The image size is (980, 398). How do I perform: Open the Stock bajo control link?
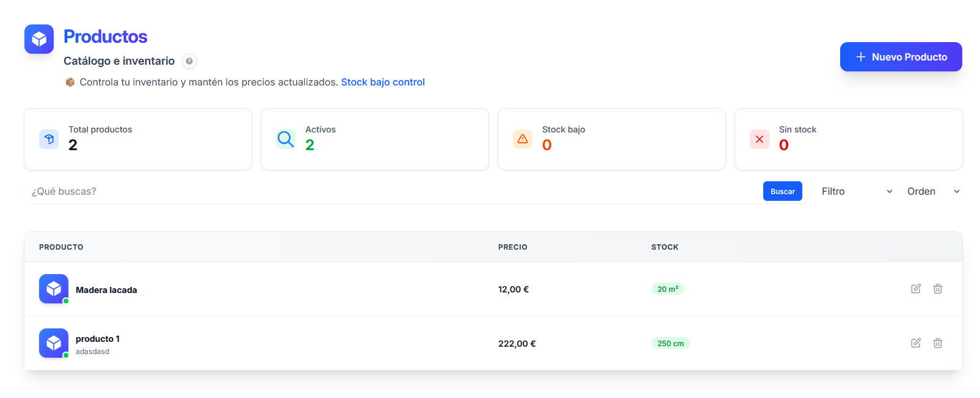click(x=383, y=82)
